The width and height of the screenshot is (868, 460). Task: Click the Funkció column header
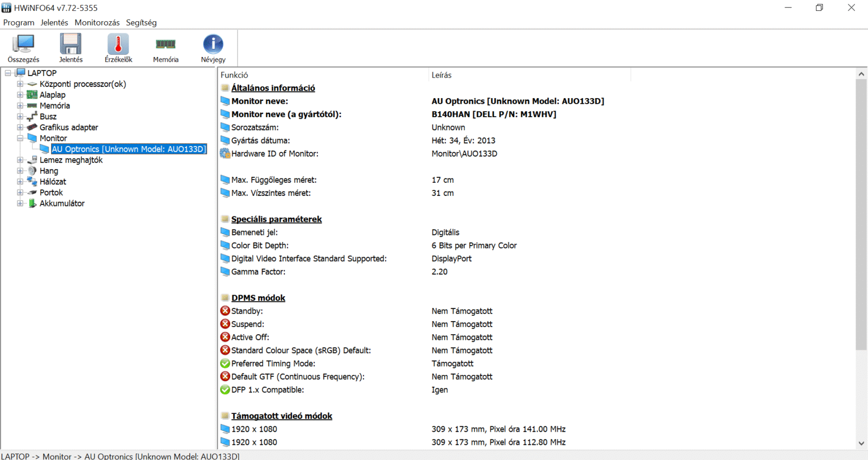click(x=234, y=75)
